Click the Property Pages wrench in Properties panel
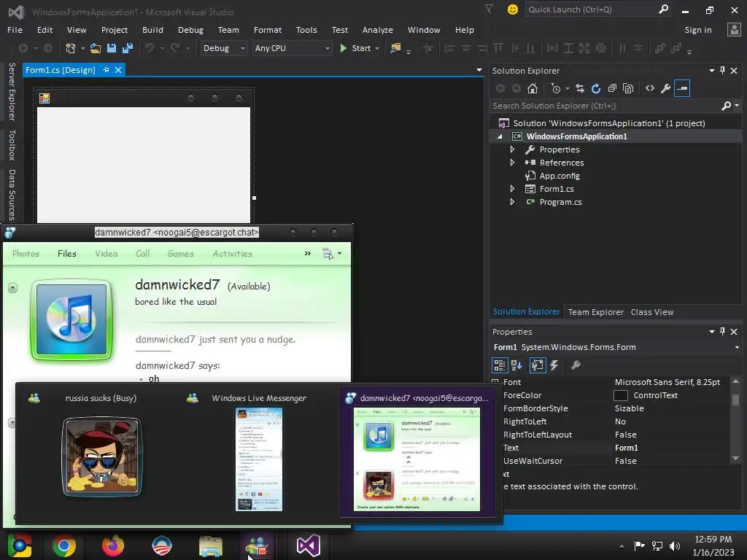This screenshot has height=560, width=747. 576,365
